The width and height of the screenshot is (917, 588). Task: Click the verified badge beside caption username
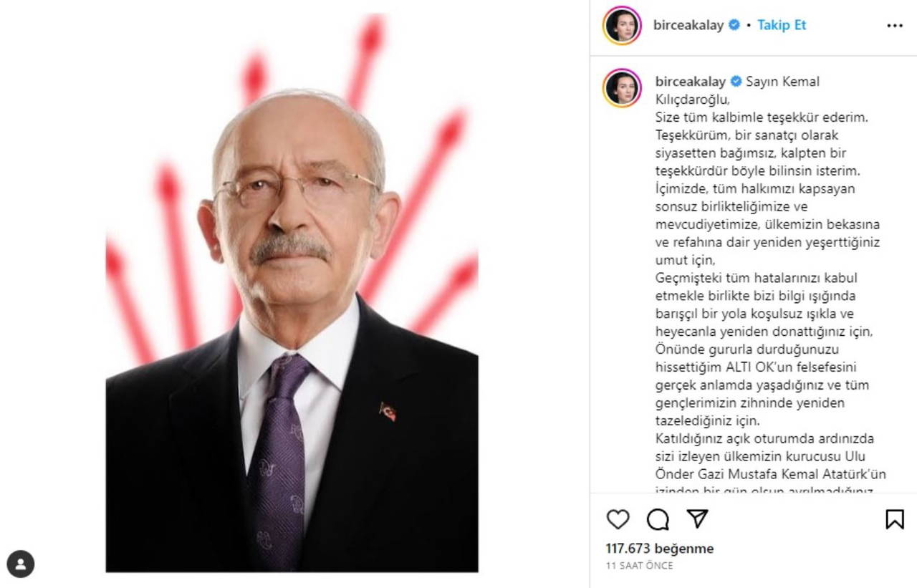(736, 82)
